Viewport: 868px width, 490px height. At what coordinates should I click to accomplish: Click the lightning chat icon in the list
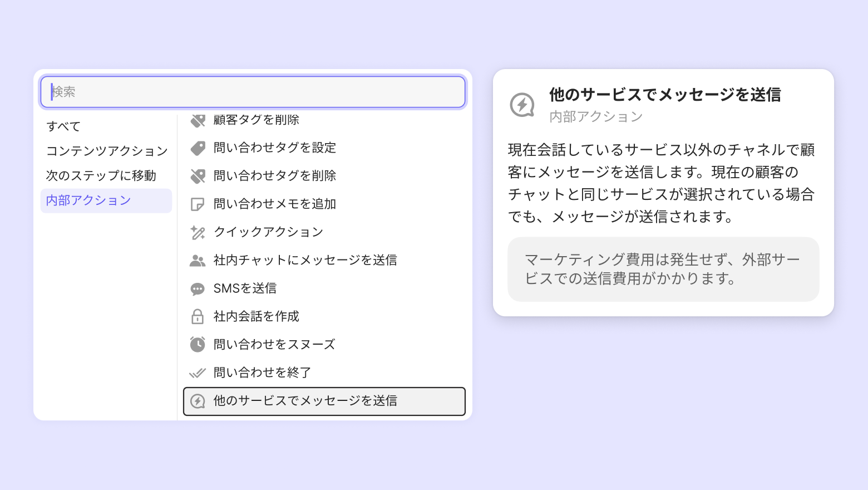198,401
